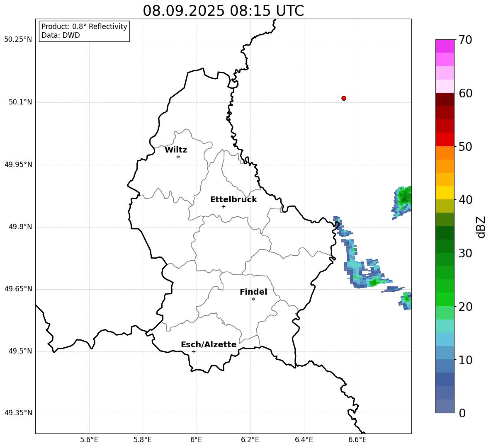This screenshot has width=491, height=448.
Task: Click the 49.95°N latitude label
Action: [x=18, y=165]
